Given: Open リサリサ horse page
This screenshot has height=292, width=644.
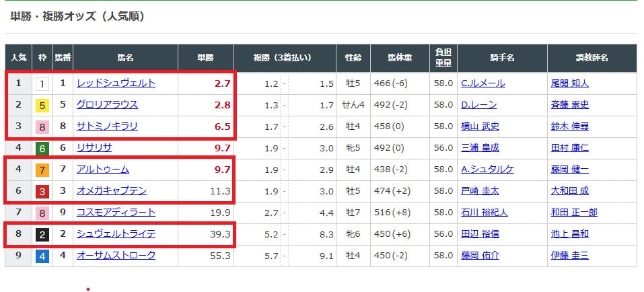Looking at the screenshot, I should (95, 148).
